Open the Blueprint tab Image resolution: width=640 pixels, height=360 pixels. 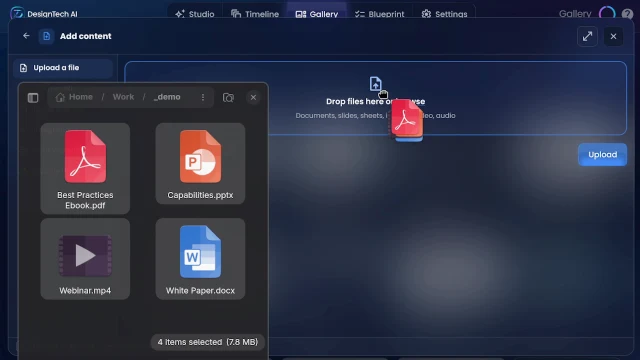pyautogui.click(x=379, y=14)
